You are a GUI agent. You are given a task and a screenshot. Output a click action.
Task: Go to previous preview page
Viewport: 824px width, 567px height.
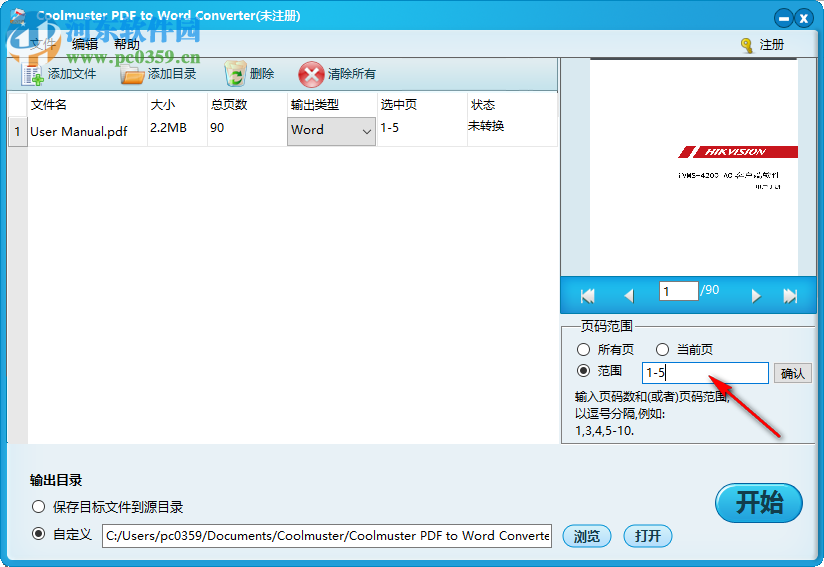pos(629,296)
